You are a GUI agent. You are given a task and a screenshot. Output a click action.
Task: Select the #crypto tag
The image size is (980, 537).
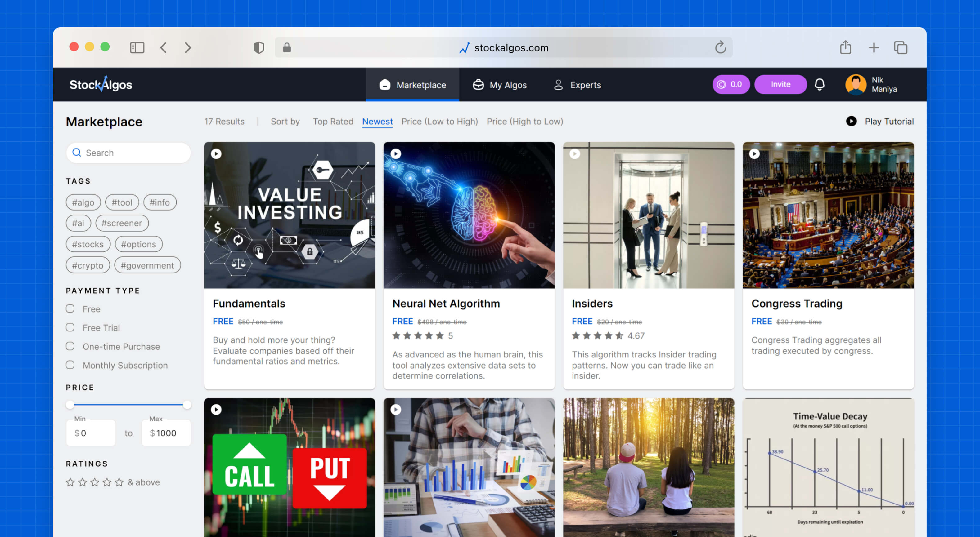click(88, 265)
